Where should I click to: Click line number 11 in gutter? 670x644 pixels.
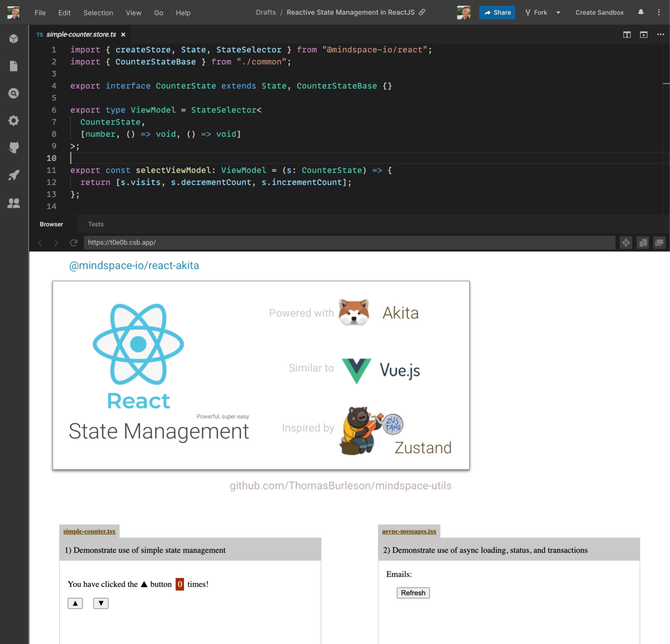coord(52,170)
